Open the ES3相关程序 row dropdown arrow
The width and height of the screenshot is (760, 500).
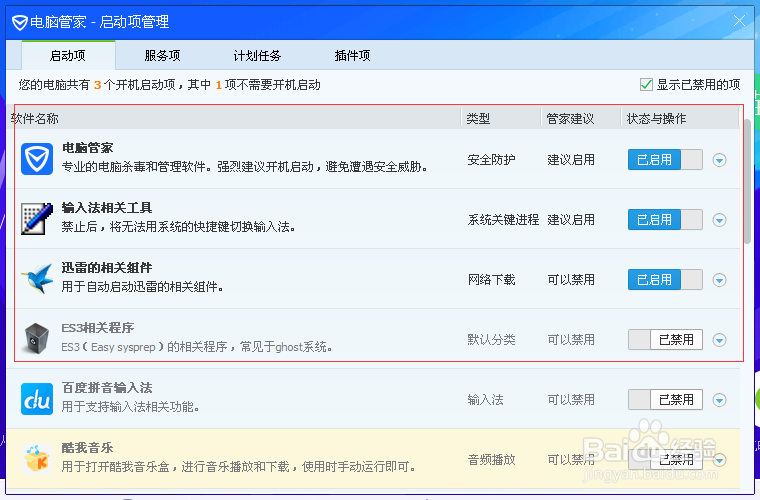click(x=719, y=340)
